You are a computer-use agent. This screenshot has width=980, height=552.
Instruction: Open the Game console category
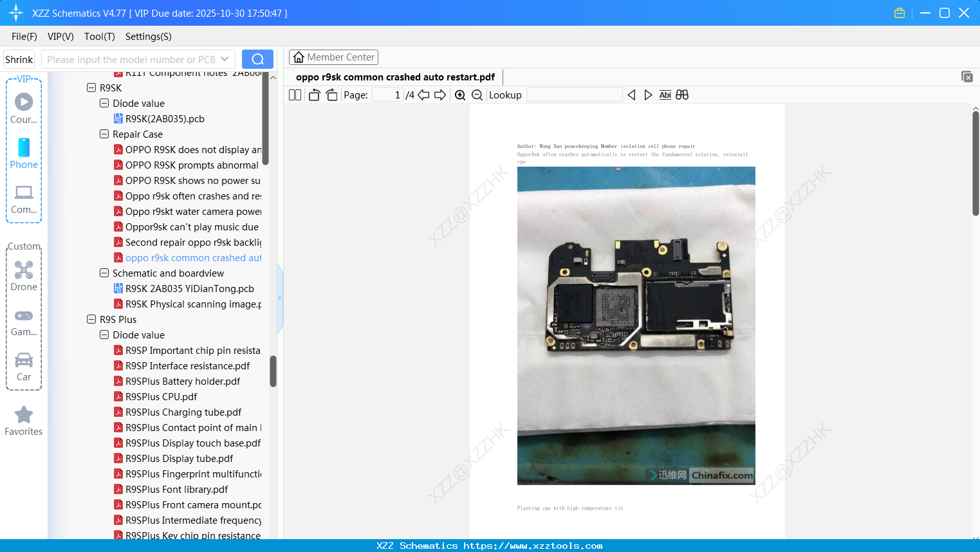(24, 322)
